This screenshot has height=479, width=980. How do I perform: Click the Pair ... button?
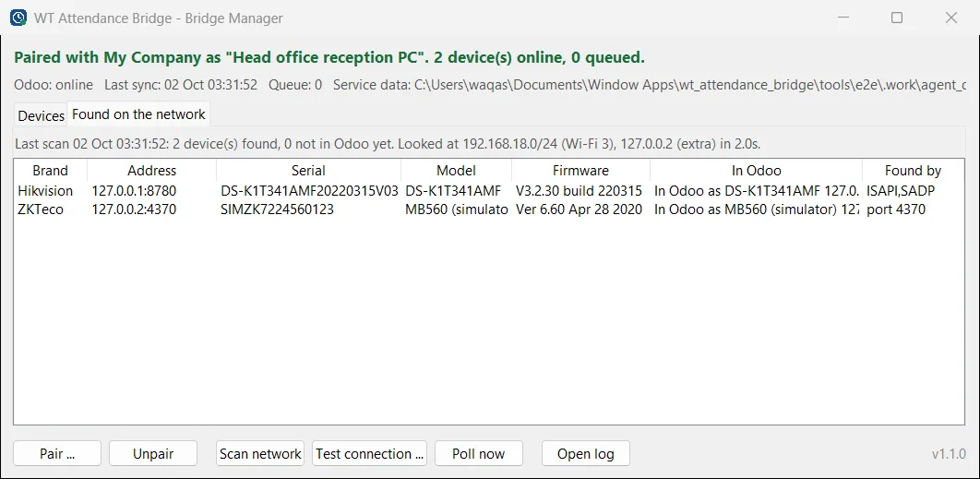coord(57,453)
